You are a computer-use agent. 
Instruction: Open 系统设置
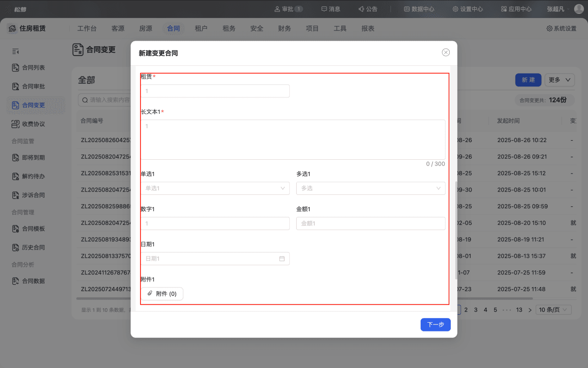click(562, 28)
